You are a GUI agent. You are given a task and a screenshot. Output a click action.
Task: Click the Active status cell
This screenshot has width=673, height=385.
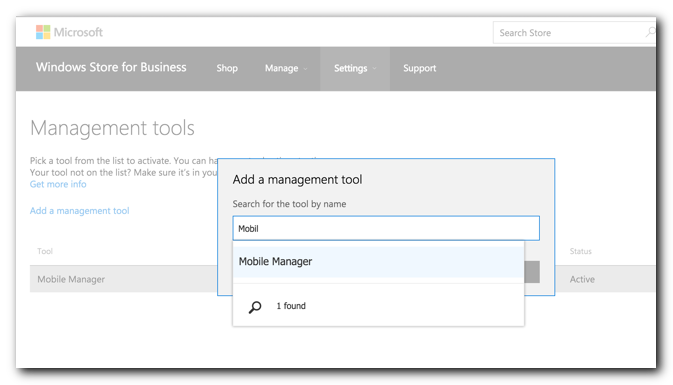click(582, 279)
